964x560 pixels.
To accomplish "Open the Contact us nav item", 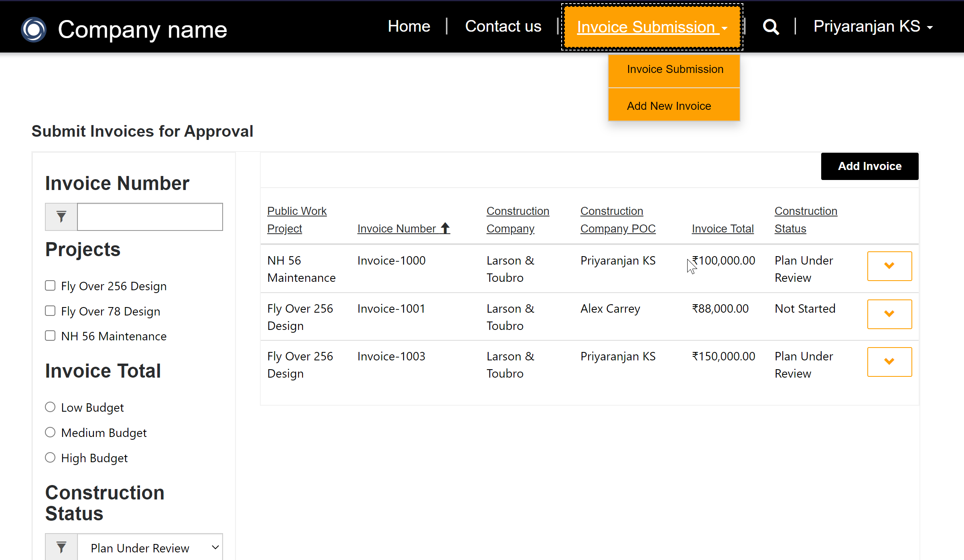I will coord(503,26).
